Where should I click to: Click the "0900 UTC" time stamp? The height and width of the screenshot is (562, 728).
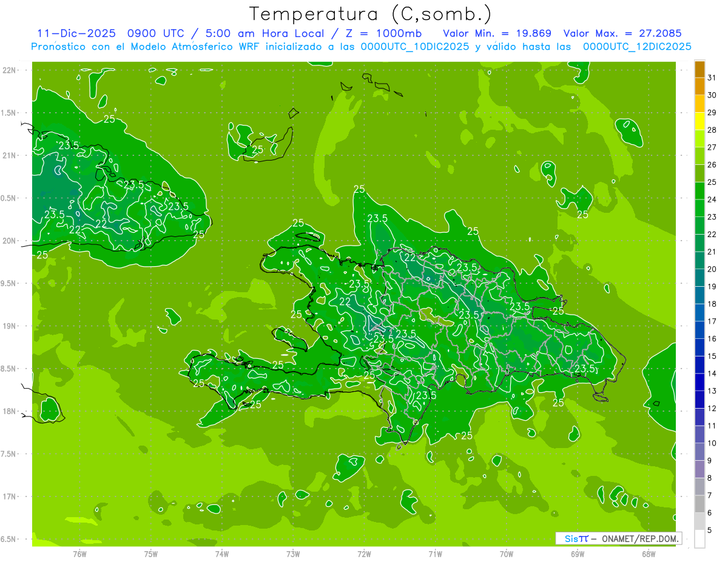pyautogui.click(x=156, y=33)
